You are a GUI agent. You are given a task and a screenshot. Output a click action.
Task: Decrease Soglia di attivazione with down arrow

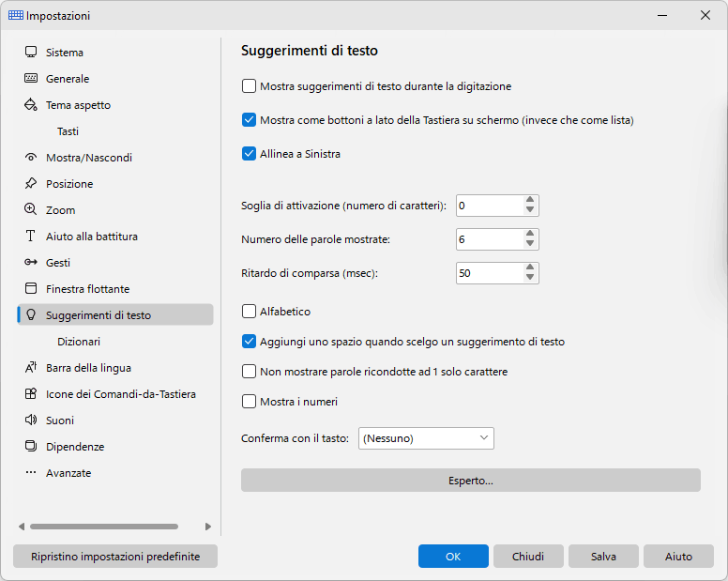(x=530, y=210)
